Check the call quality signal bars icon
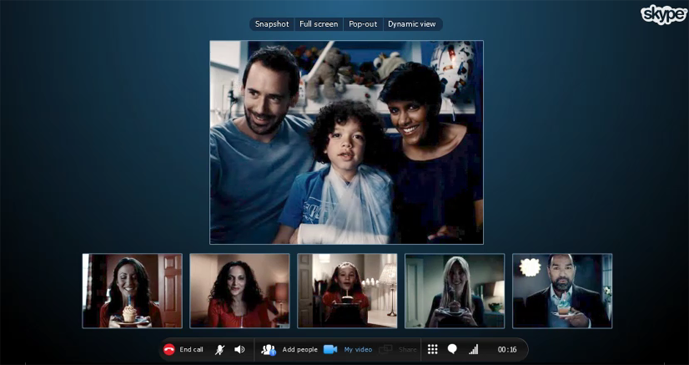This screenshot has height=365, width=689. click(473, 349)
